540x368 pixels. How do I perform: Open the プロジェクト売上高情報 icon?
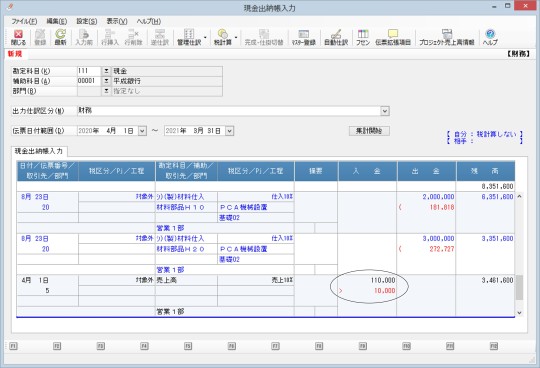click(x=447, y=37)
